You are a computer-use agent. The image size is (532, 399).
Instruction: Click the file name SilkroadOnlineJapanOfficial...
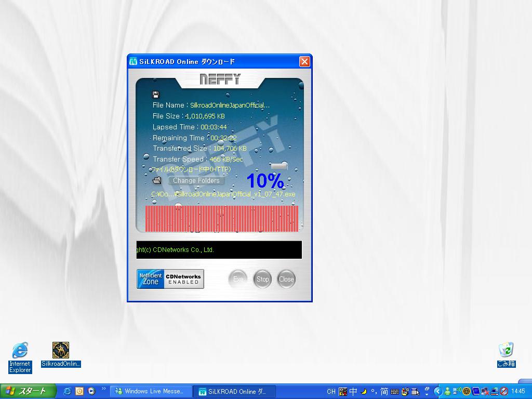(x=230, y=105)
